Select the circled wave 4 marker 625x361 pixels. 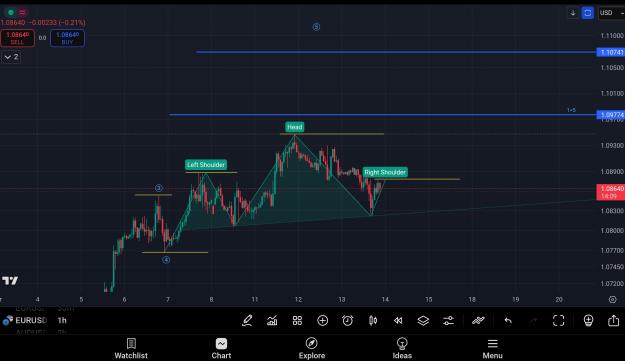pyautogui.click(x=166, y=260)
